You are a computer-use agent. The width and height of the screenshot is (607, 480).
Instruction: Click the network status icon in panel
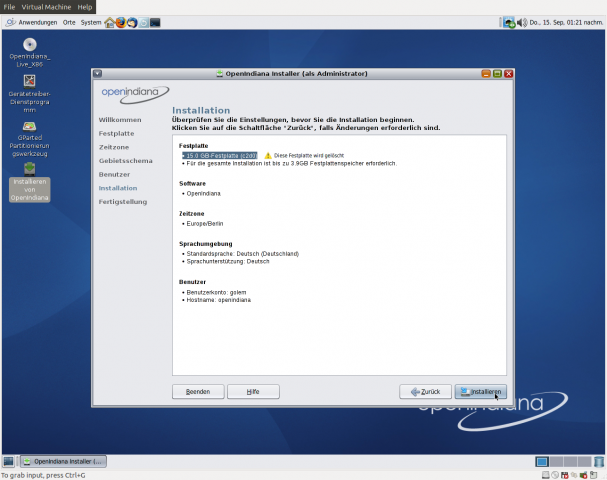[509, 22]
